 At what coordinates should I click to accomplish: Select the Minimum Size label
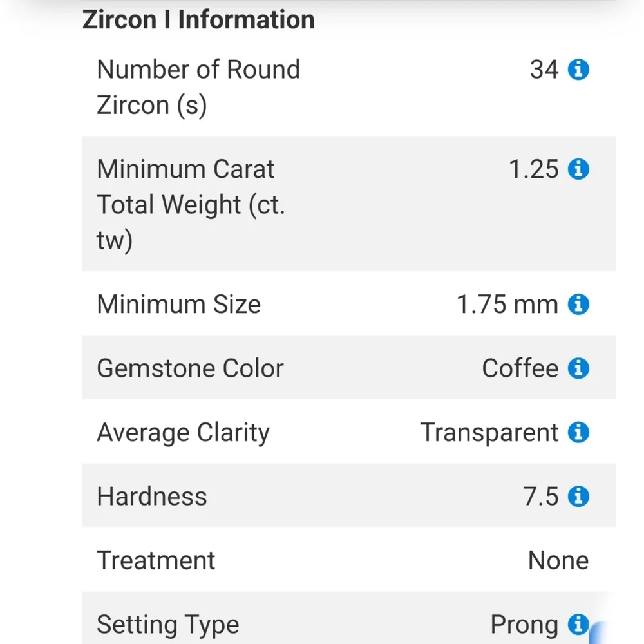coord(178,304)
